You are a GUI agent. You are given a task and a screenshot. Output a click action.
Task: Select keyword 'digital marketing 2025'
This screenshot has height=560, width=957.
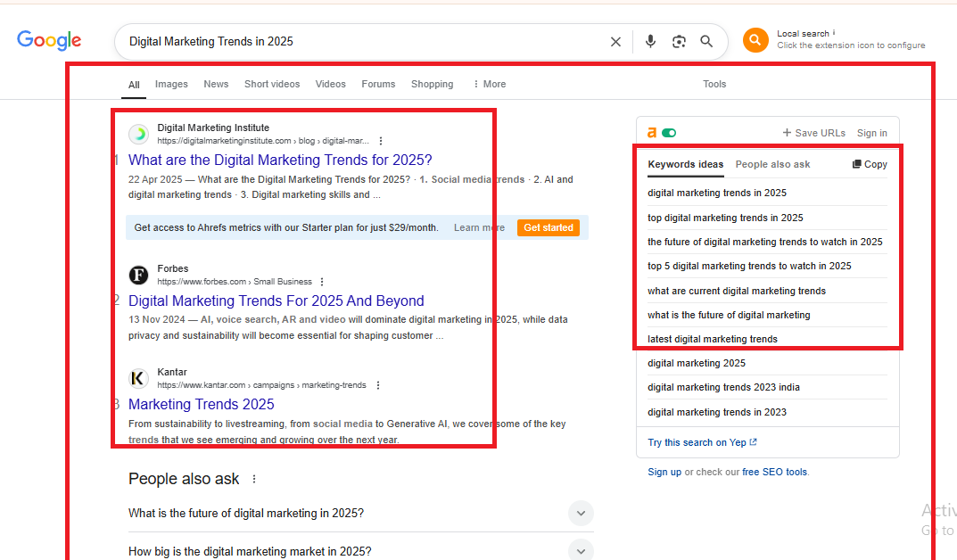[697, 363]
